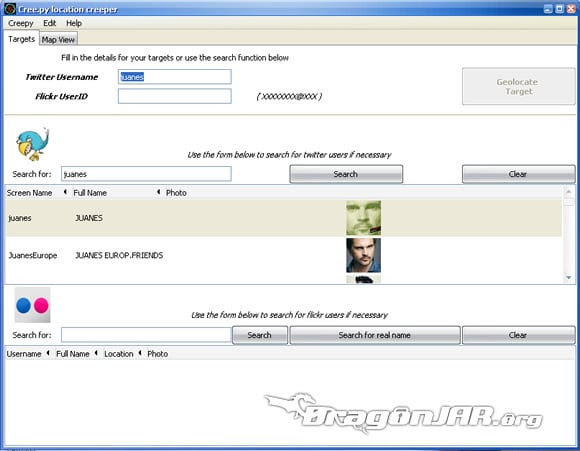Image resolution: width=580 pixels, height=451 pixels.
Task: Click the Creepy app icon in title bar
Action: click(x=10, y=9)
